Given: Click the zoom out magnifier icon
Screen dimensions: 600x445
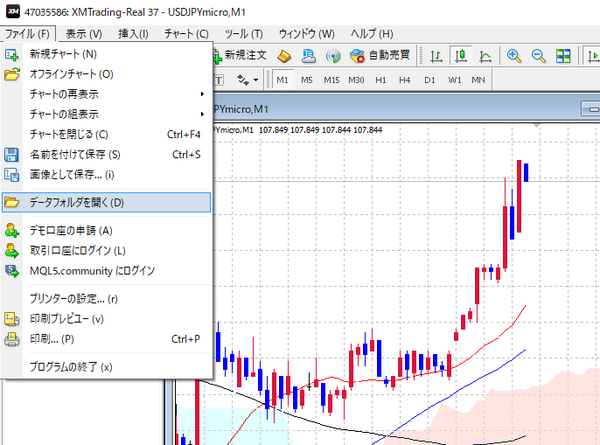Looking at the screenshot, I should pos(540,55).
